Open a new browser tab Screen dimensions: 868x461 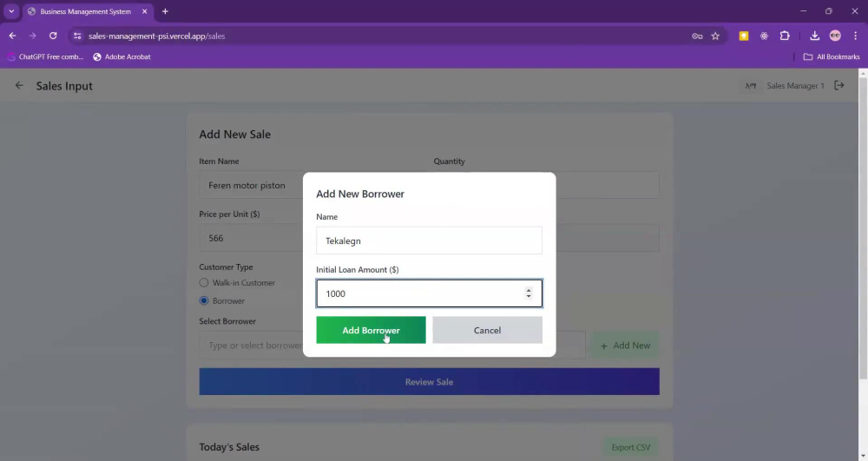point(165,11)
